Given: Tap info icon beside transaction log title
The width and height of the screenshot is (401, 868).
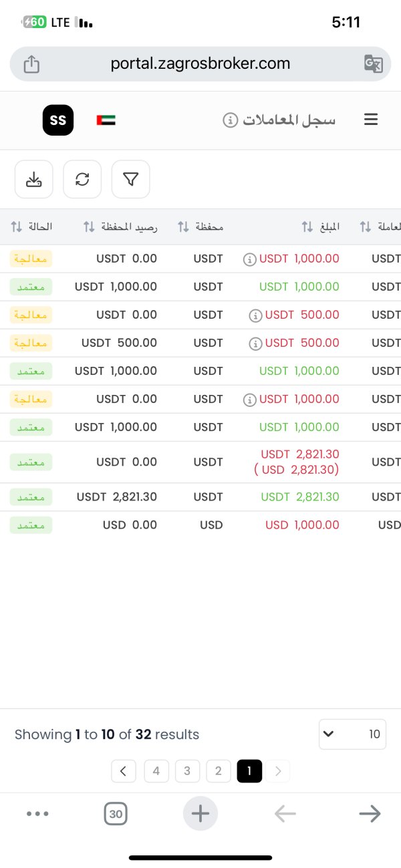Looking at the screenshot, I should tap(230, 120).
